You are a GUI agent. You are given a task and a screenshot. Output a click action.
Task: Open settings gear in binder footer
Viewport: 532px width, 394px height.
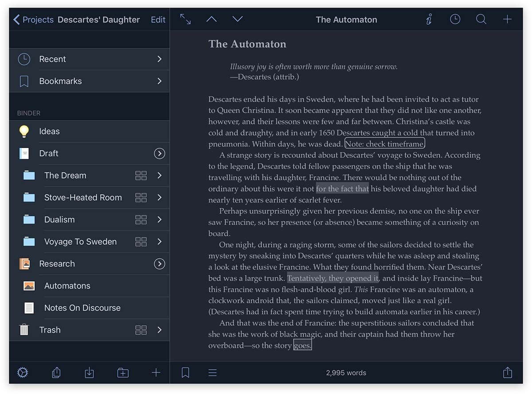coord(23,373)
